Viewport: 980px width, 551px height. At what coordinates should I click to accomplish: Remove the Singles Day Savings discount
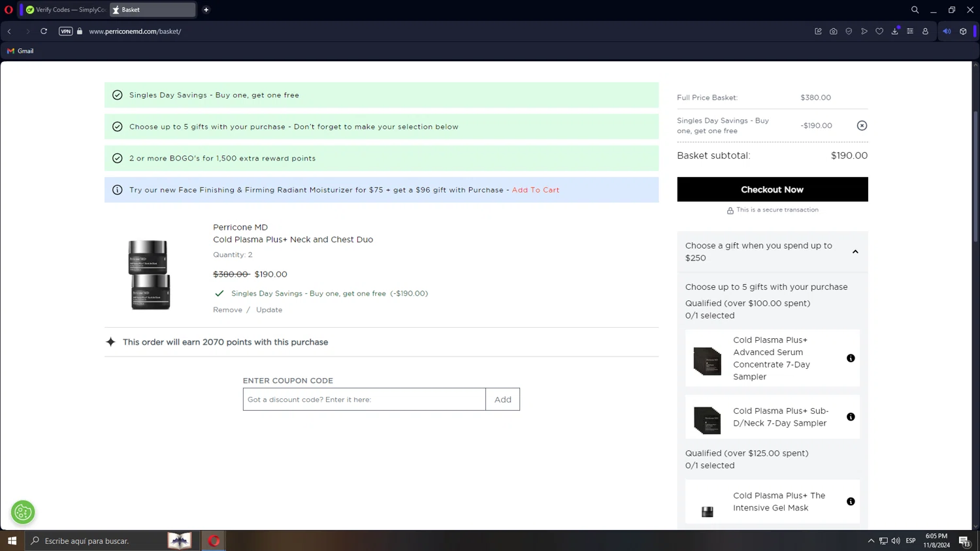[862, 125]
